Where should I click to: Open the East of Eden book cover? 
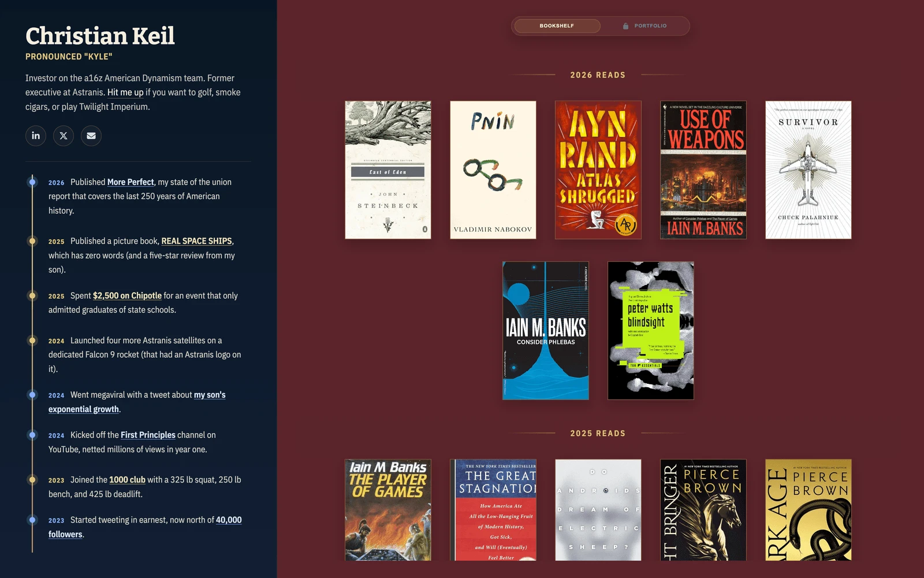[388, 170]
